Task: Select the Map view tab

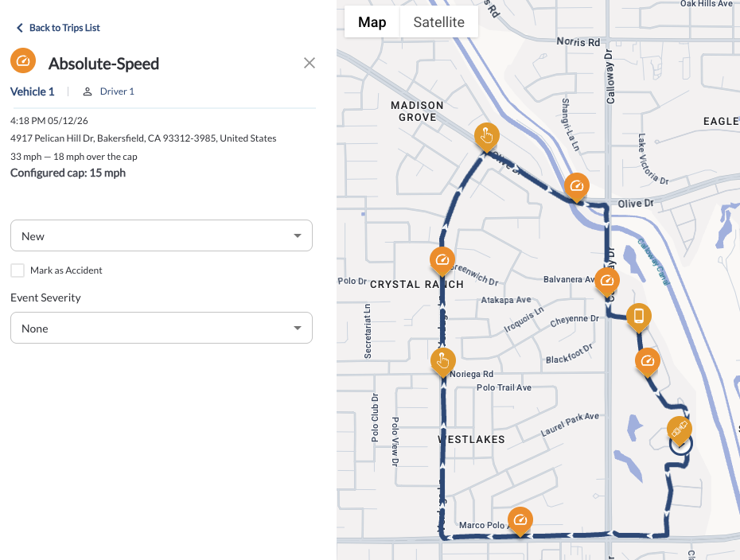Action: coord(372,22)
